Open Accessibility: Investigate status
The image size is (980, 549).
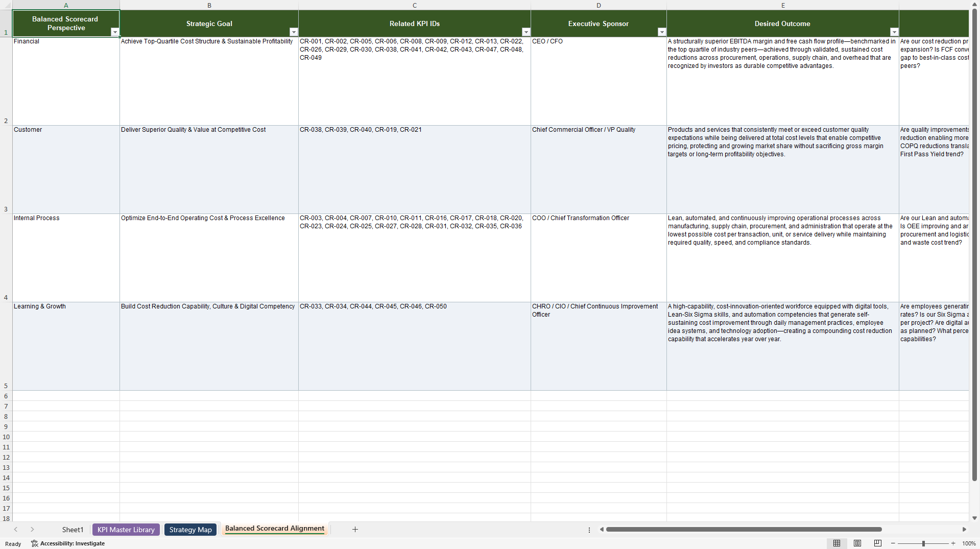pos(68,543)
